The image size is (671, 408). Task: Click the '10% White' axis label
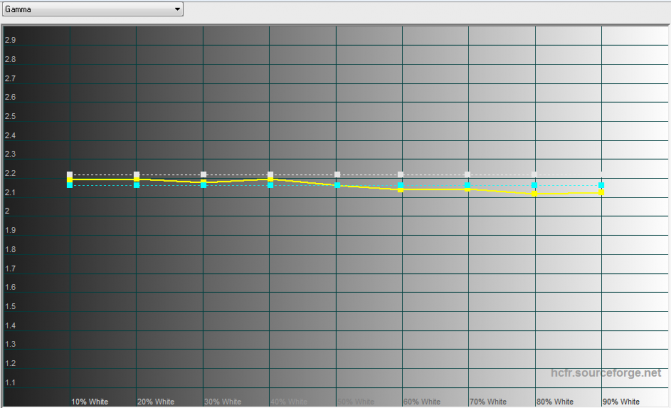pos(89,402)
